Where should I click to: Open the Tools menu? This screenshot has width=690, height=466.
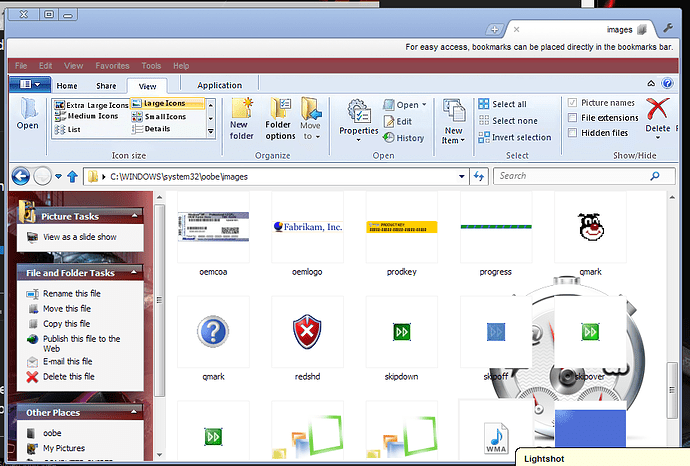point(151,66)
